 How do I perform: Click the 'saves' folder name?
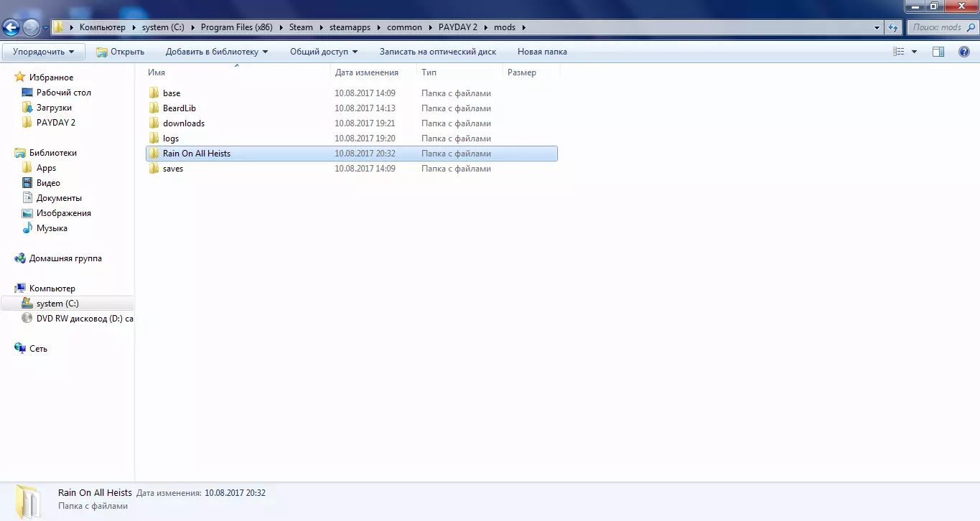(x=173, y=169)
